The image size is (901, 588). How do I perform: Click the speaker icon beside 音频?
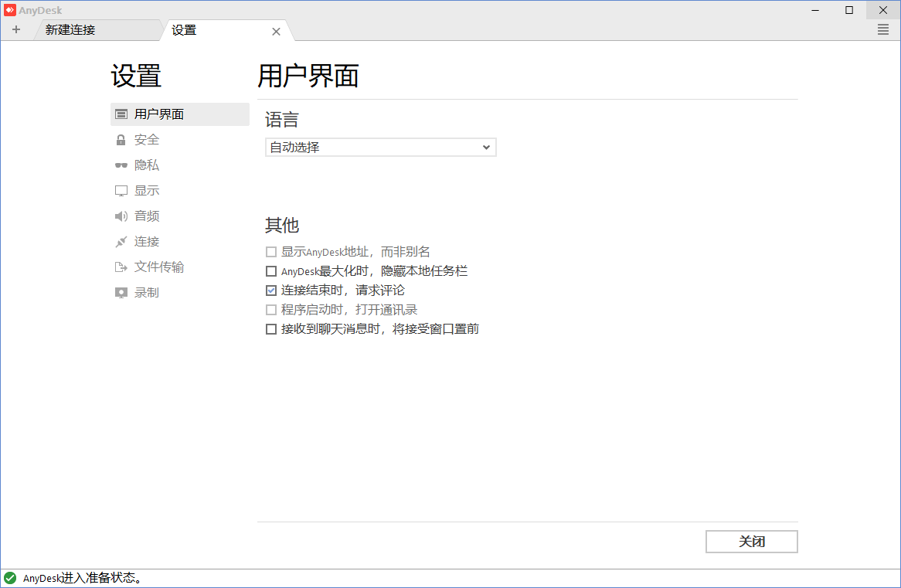121,216
